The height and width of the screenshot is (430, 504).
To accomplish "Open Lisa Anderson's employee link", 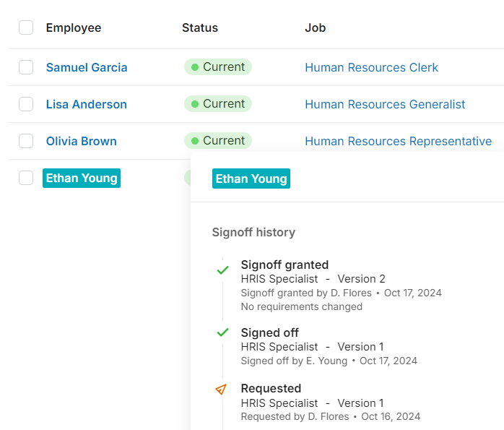I will coord(87,104).
